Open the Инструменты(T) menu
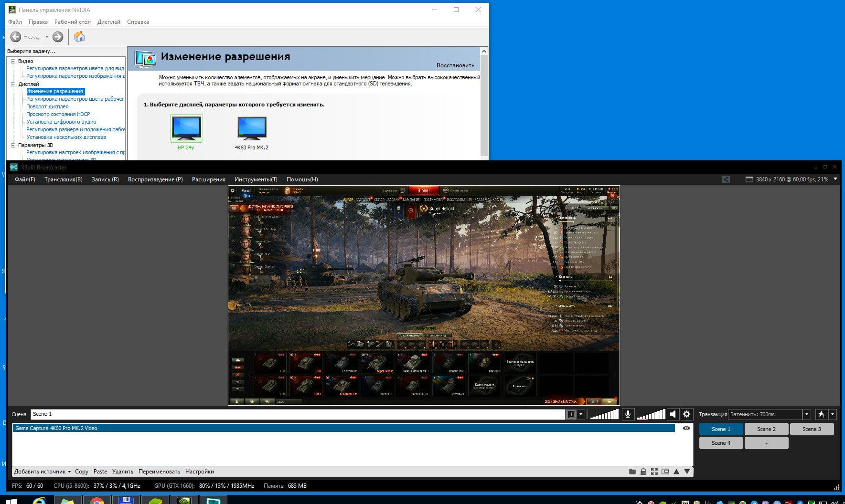Viewport: 845px width, 504px height. click(256, 179)
